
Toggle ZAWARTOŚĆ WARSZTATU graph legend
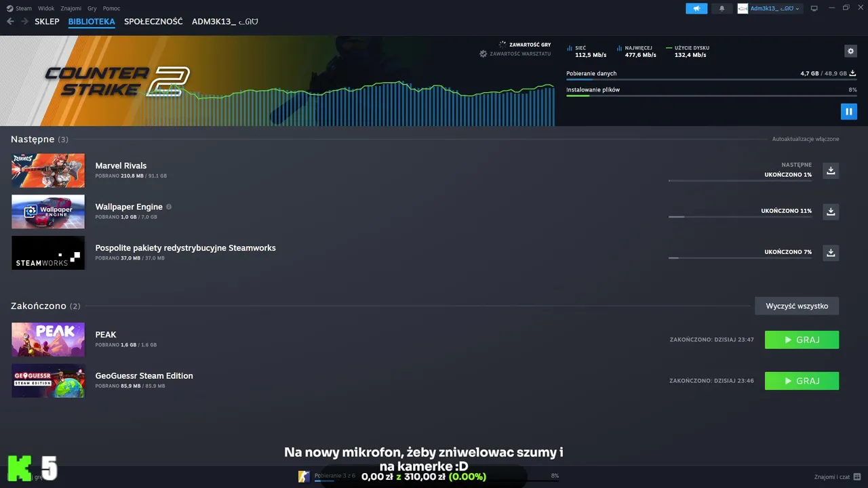pos(515,54)
